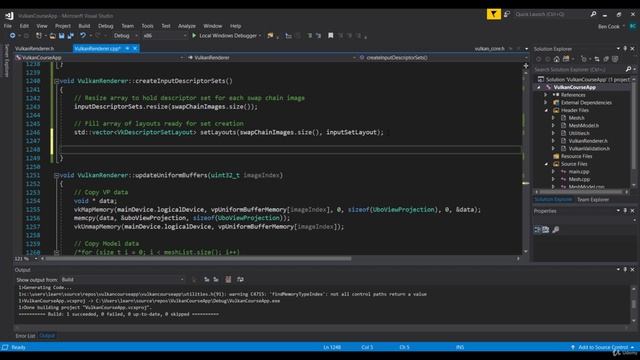
Task: Select the VulkanCourseApp project node
Action: tap(575, 87)
